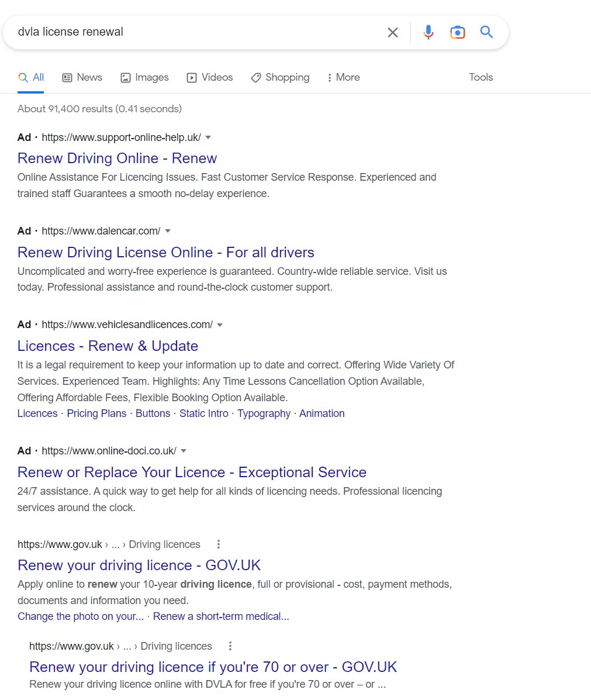Switch to the Images tab
Screen dimensions: 591x700
(x=144, y=77)
